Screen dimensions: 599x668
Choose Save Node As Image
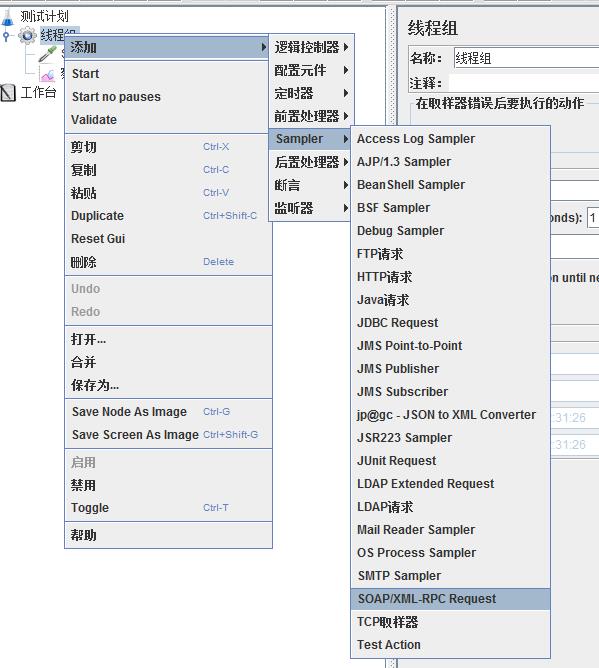pos(168,412)
